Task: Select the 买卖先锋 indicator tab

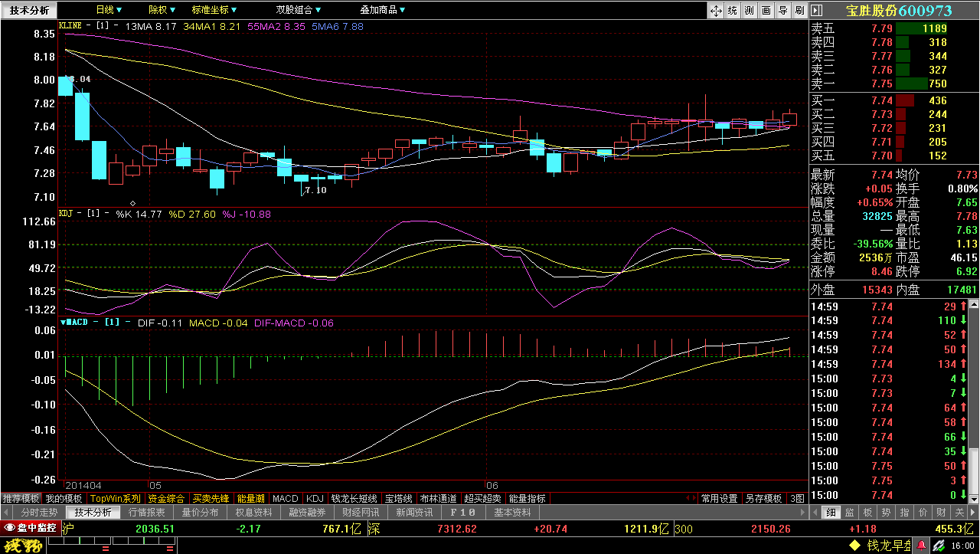Action: (x=211, y=498)
